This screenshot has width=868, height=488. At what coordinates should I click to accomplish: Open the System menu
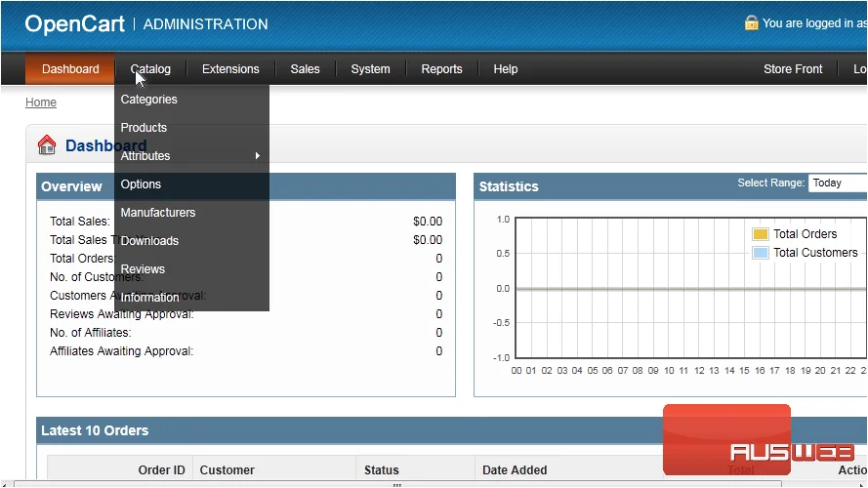(370, 69)
